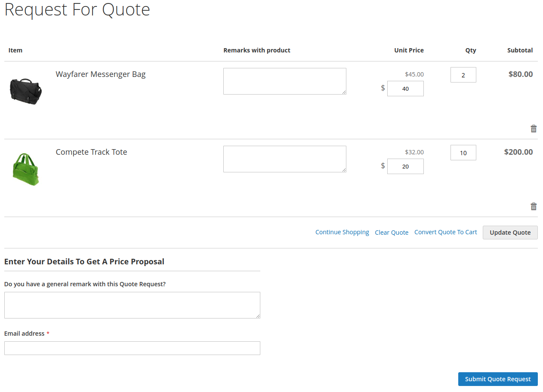
Task: Select the Unit Price column header
Action: [x=409, y=50]
